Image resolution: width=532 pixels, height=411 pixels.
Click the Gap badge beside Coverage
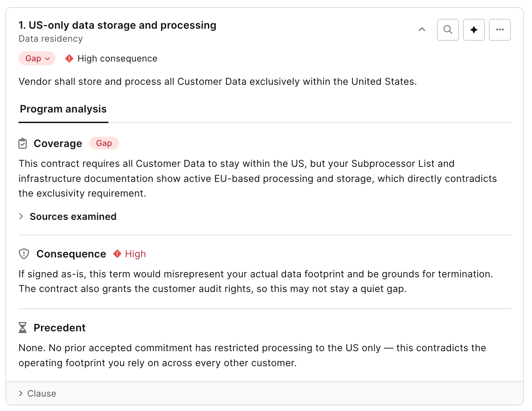(x=104, y=143)
